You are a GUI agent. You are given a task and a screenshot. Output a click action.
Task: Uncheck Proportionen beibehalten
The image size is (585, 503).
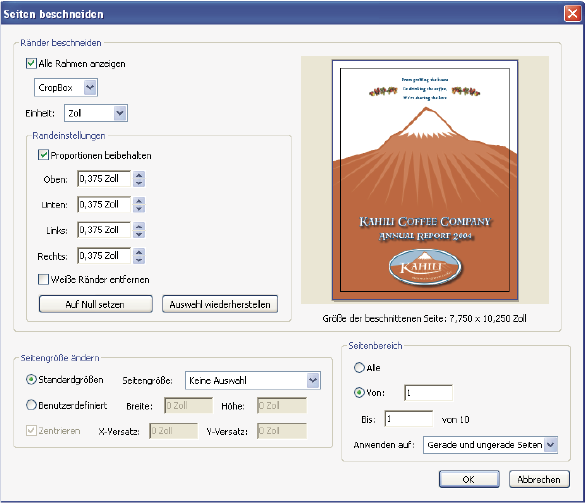click(43, 155)
